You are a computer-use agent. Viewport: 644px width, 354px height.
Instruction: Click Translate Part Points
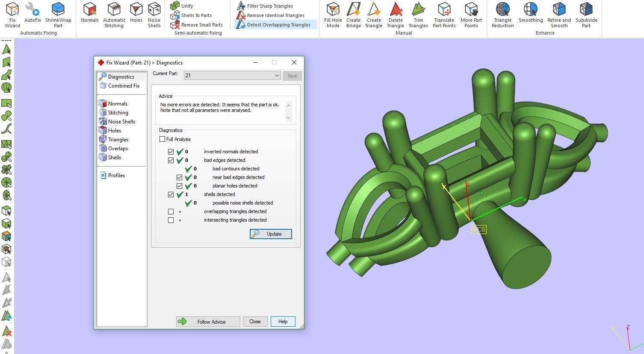pos(444,15)
